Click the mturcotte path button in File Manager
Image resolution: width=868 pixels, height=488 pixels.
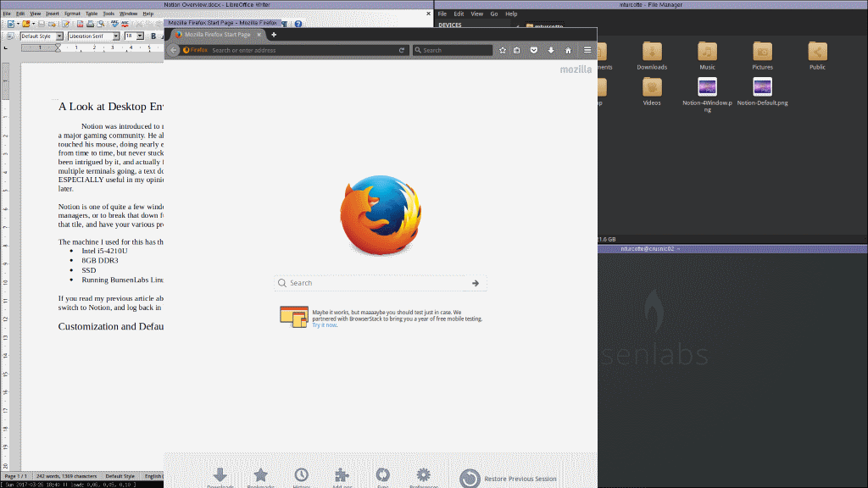(x=545, y=26)
